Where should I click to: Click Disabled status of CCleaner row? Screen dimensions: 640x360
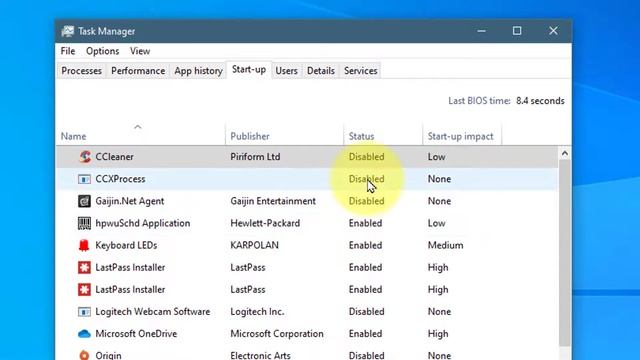point(367,157)
